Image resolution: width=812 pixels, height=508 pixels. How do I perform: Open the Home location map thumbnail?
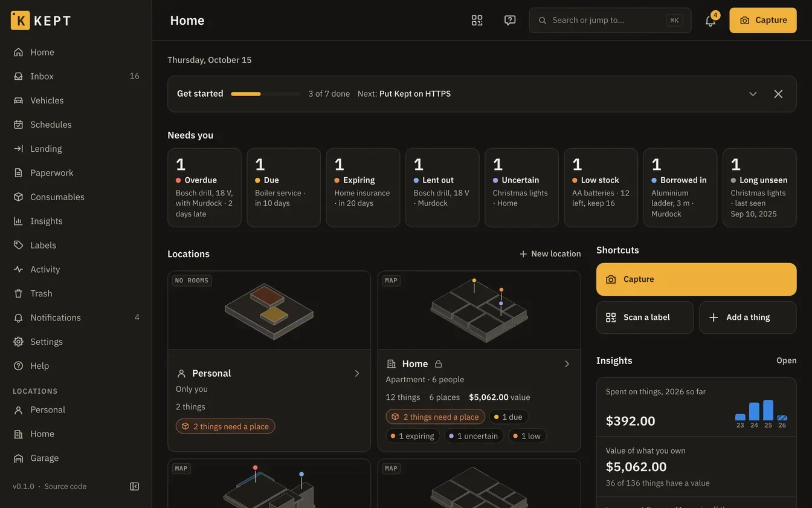[479, 310]
